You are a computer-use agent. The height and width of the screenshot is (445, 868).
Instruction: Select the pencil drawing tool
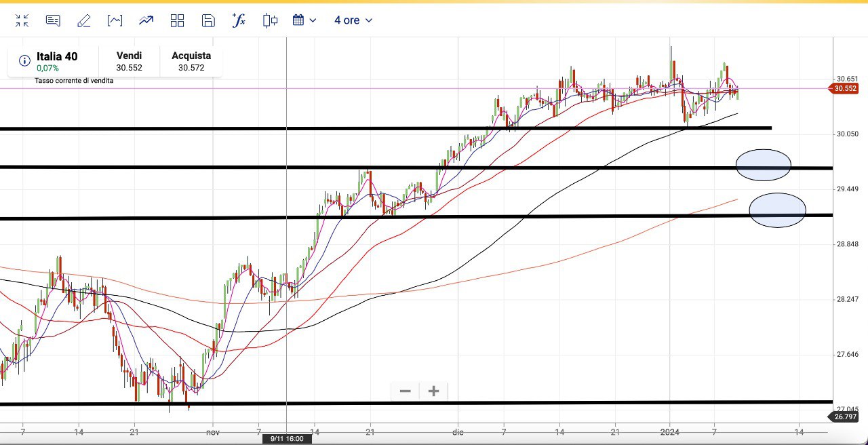tap(84, 20)
